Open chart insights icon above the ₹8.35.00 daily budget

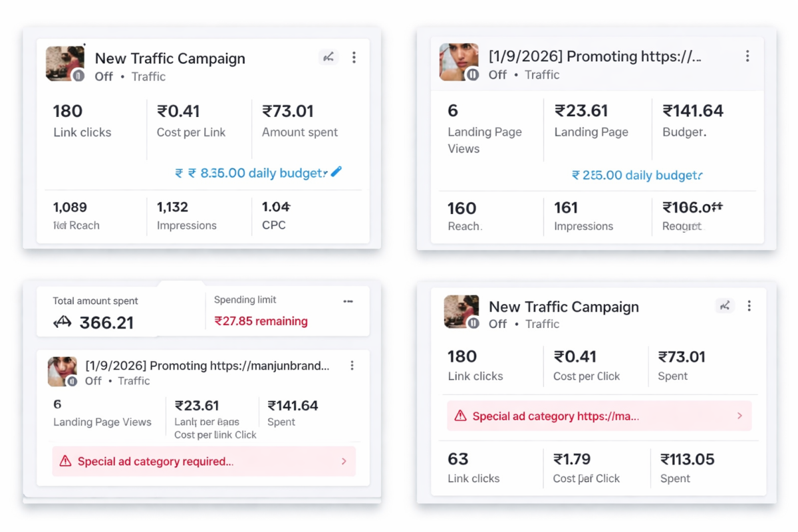click(329, 57)
